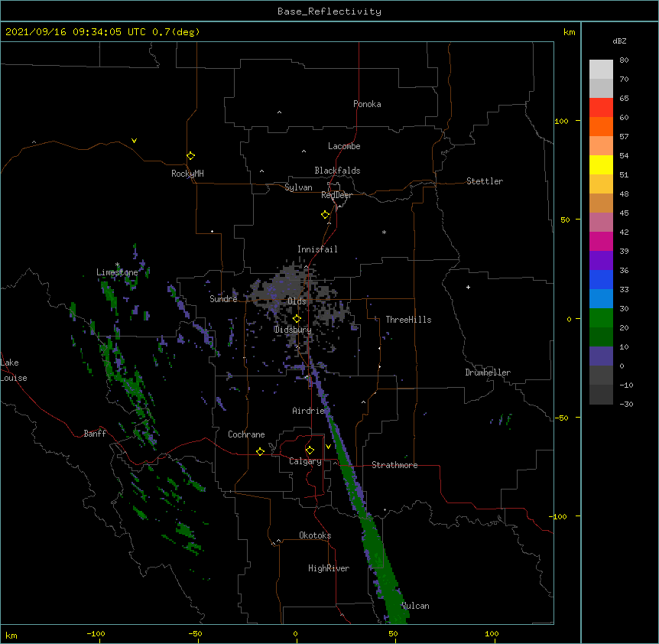The width and height of the screenshot is (659, 644).
Task: Click the Base_Reflectivity title text
Action: (x=329, y=11)
